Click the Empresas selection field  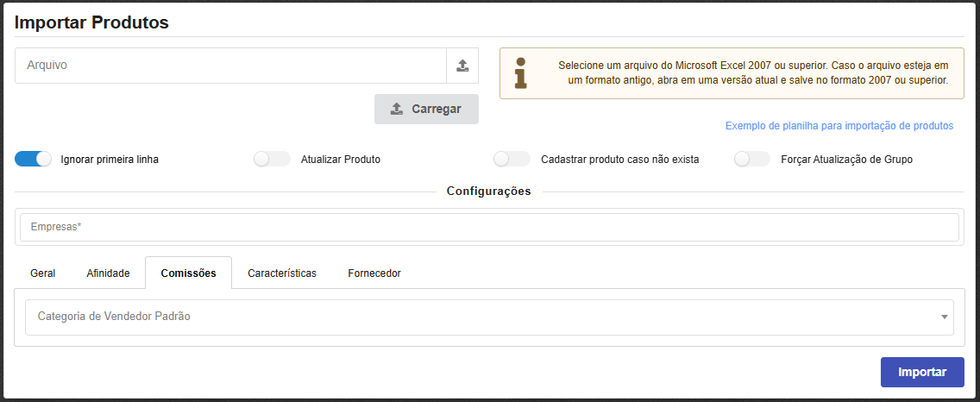point(488,227)
